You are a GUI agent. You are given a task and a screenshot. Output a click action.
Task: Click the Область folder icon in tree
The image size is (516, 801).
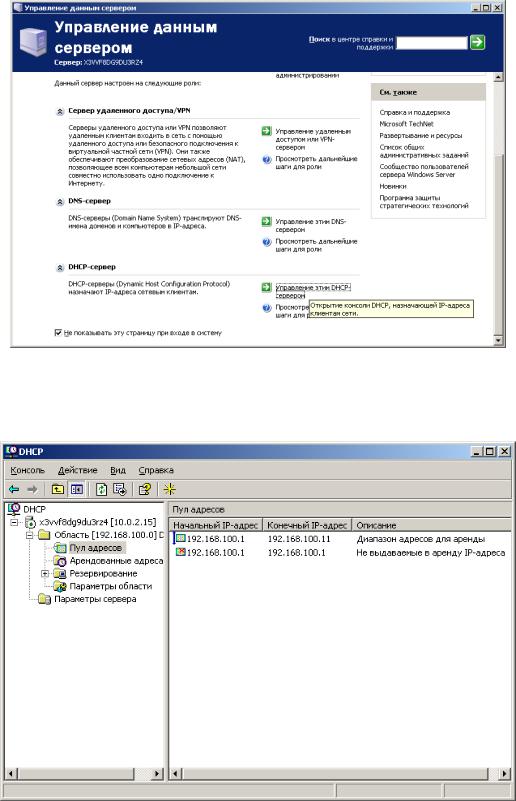point(44,535)
